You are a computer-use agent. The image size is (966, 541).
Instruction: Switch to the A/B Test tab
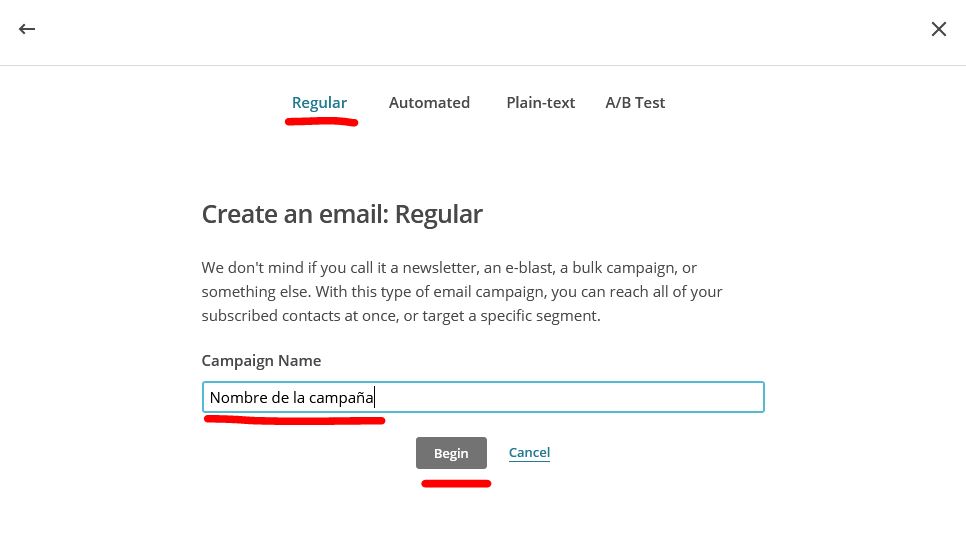(x=635, y=102)
